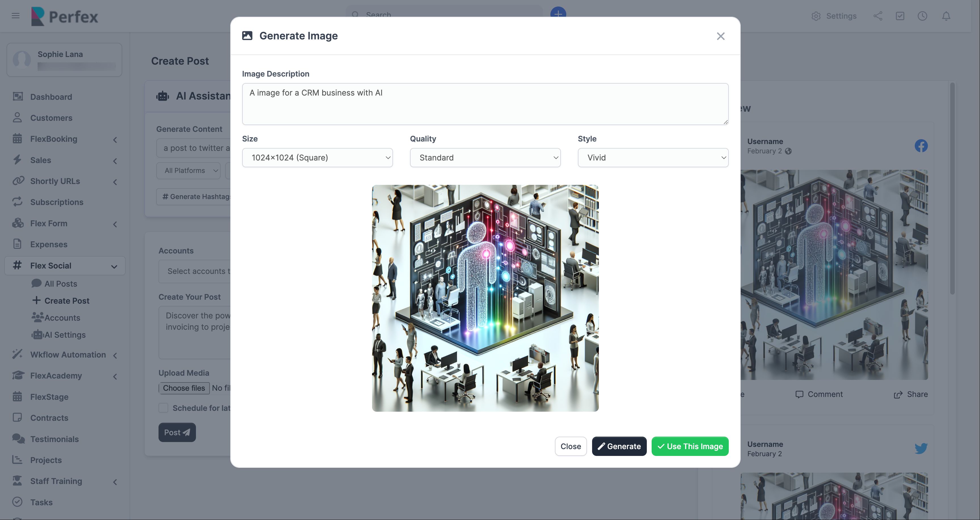Expand the Shortly URLs submenu chevron
The image size is (980, 520).
pyautogui.click(x=115, y=182)
